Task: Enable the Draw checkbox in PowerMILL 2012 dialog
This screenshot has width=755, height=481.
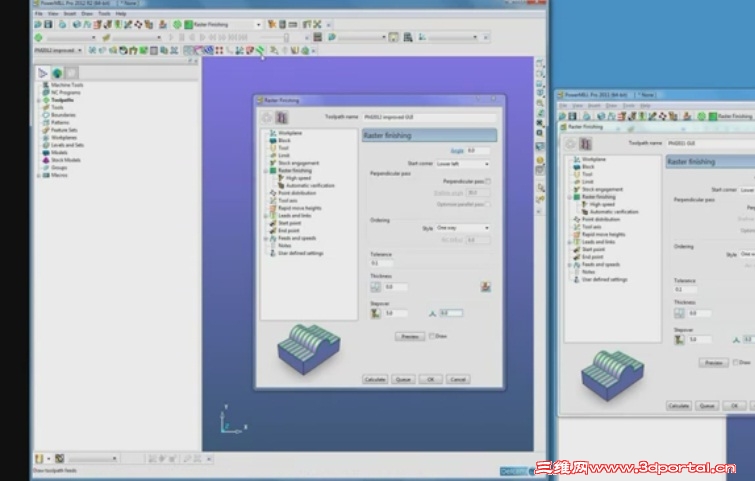Action: (x=432, y=336)
